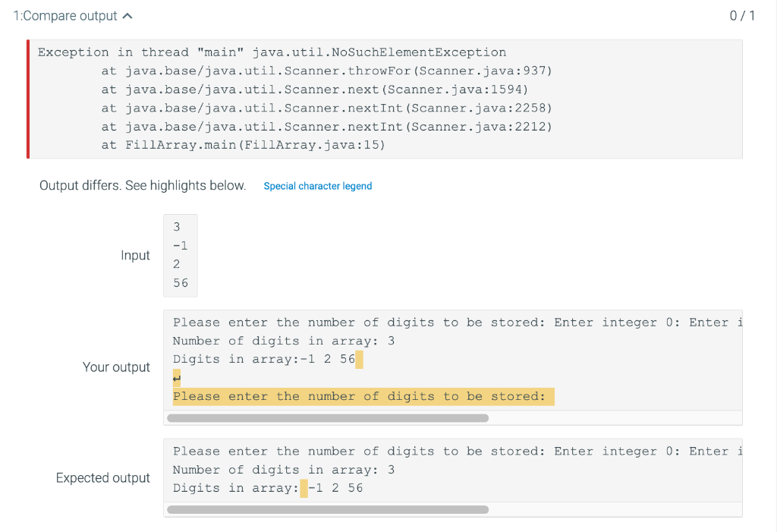Select the input test values box
Image resolution: width=777 pixels, height=532 pixels.
point(180,255)
